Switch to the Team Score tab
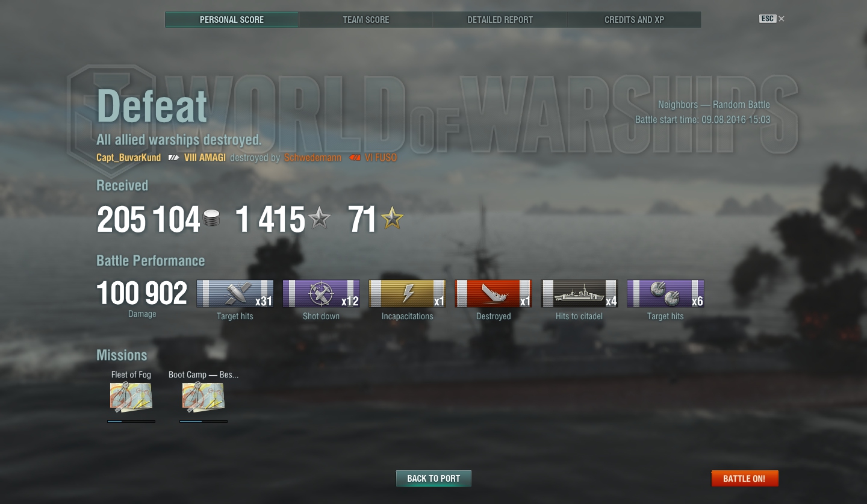Screen dimensions: 867x504 click(366, 20)
